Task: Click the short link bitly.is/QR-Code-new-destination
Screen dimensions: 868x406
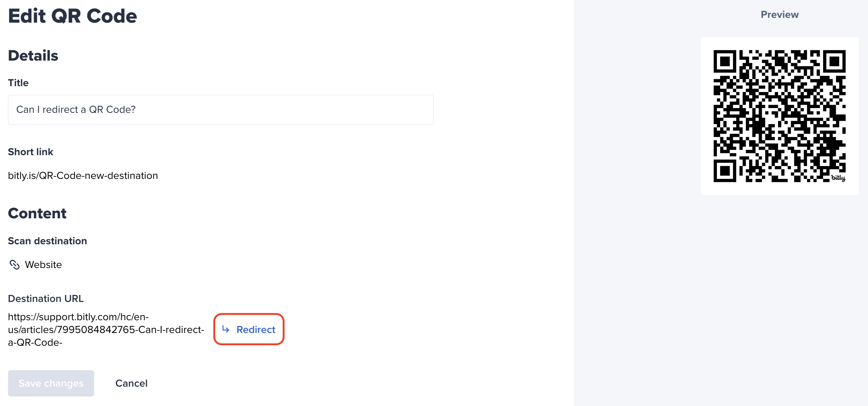Action: (x=83, y=175)
